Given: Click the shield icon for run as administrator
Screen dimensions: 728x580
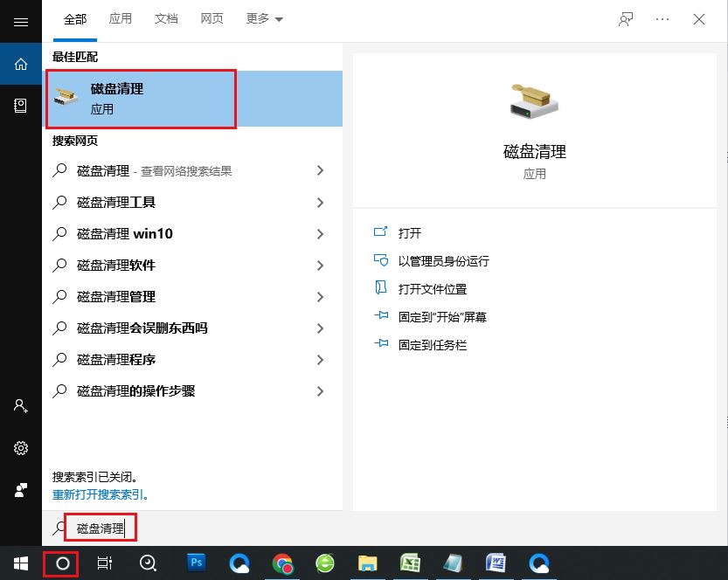Looking at the screenshot, I should point(381,259).
